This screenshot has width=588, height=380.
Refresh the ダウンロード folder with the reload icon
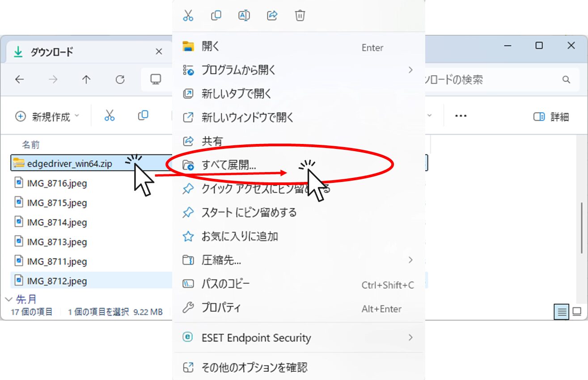[120, 80]
